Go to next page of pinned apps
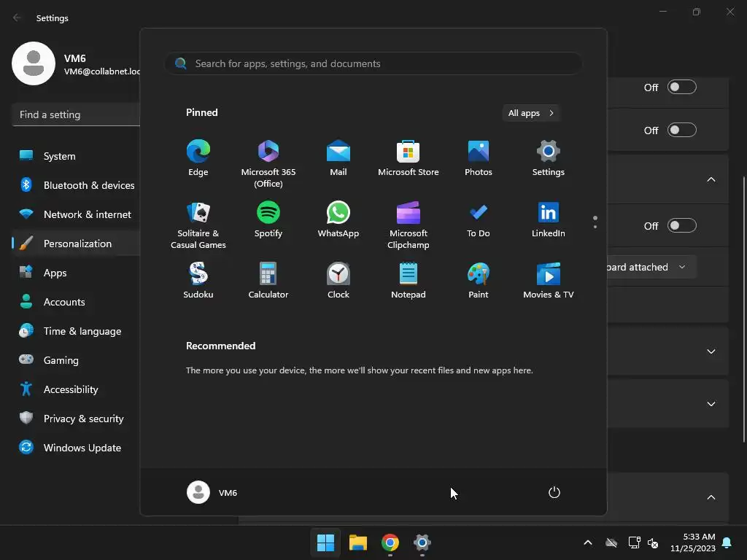747x560 pixels. tap(595, 227)
